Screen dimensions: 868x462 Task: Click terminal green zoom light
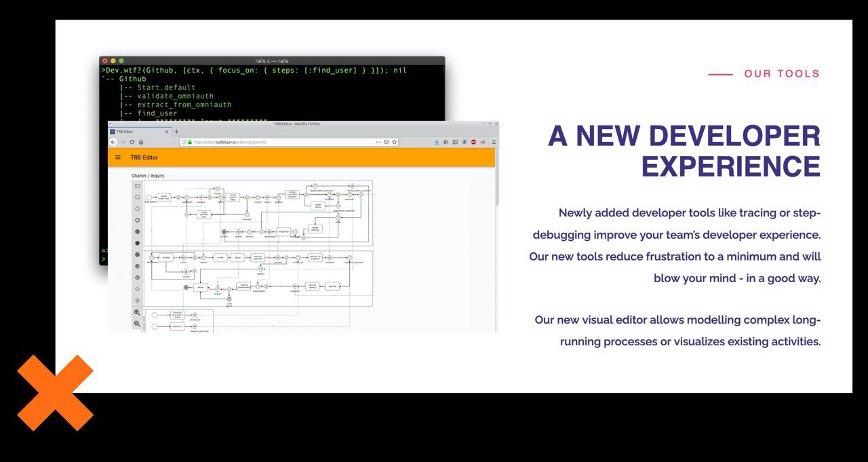pos(121,61)
